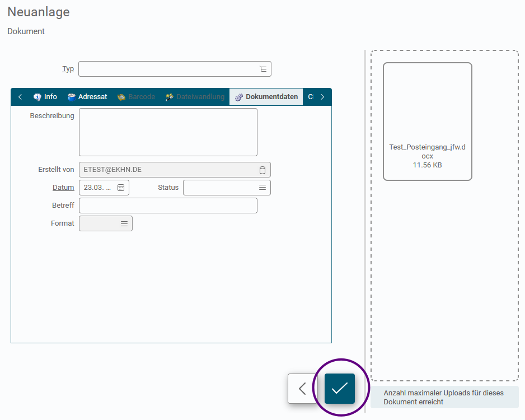Open the Dateiwandlung tab
Viewport: 525px width, 420px height.
(195, 97)
